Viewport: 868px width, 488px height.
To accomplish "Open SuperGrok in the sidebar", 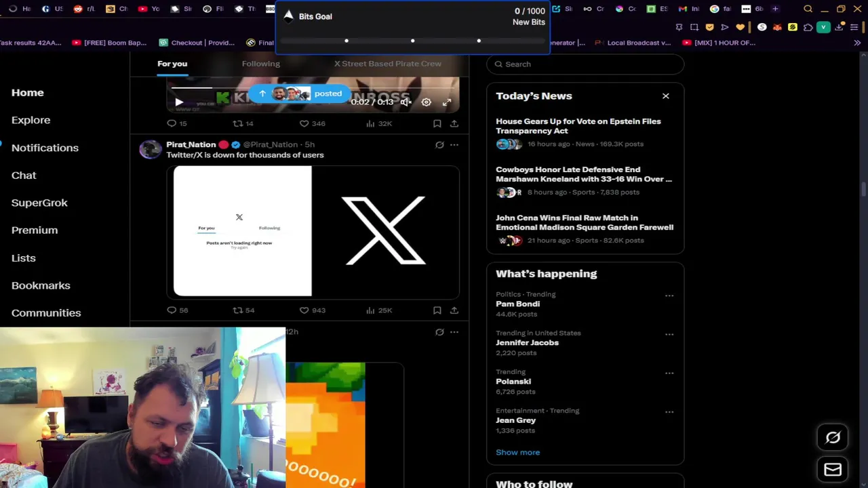I will pyautogui.click(x=39, y=203).
